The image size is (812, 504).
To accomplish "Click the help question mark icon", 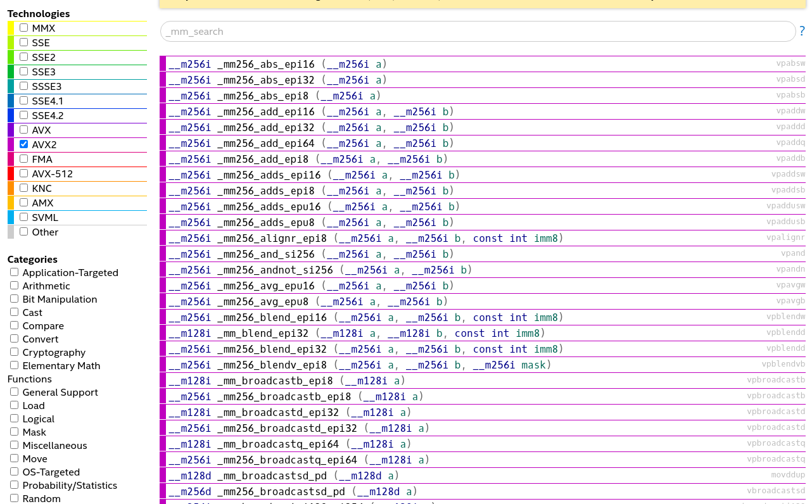I will (x=801, y=31).
